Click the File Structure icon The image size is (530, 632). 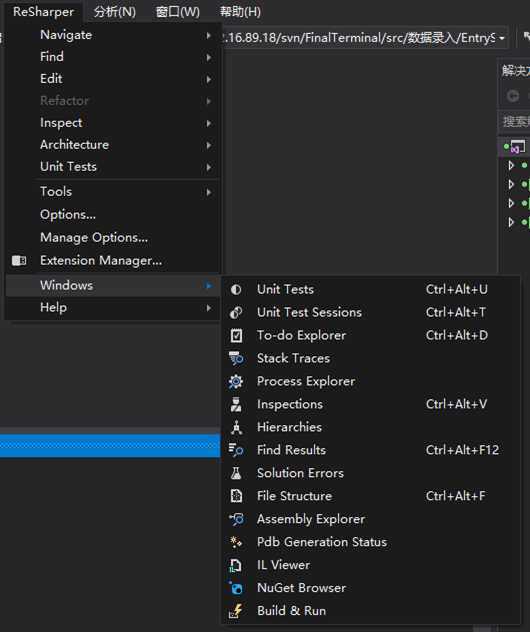coord(236,496)
